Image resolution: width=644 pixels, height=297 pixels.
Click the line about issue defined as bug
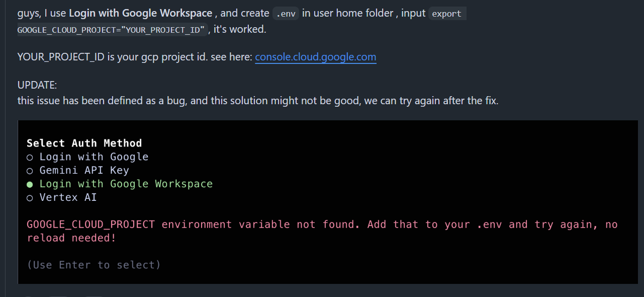coord(258,101)
